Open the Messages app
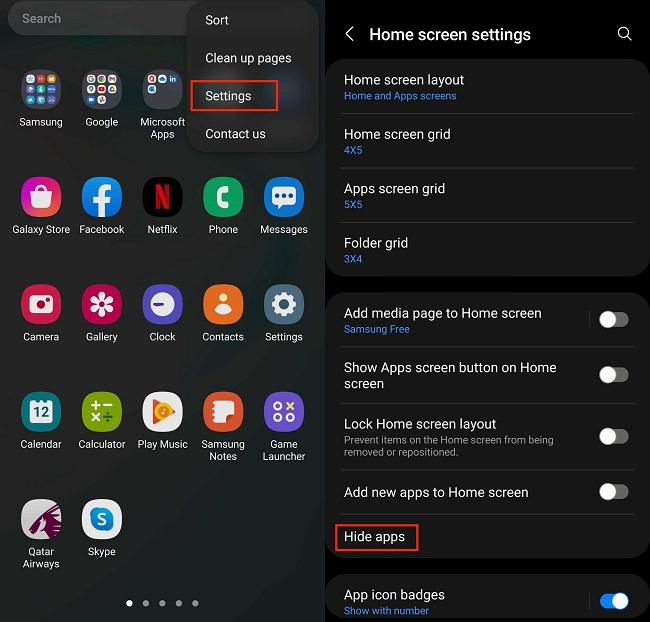This screenshot has width=650, height=622. coord(284,197)
